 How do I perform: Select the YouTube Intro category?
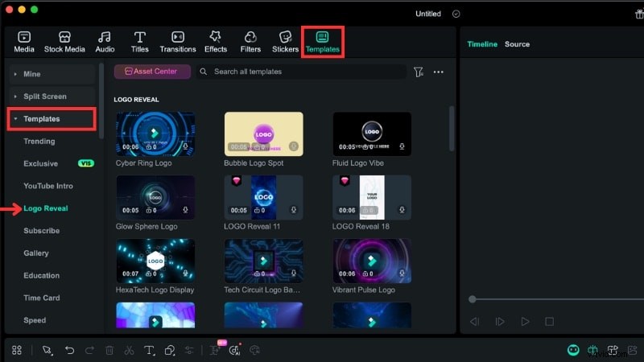(48, 186)
